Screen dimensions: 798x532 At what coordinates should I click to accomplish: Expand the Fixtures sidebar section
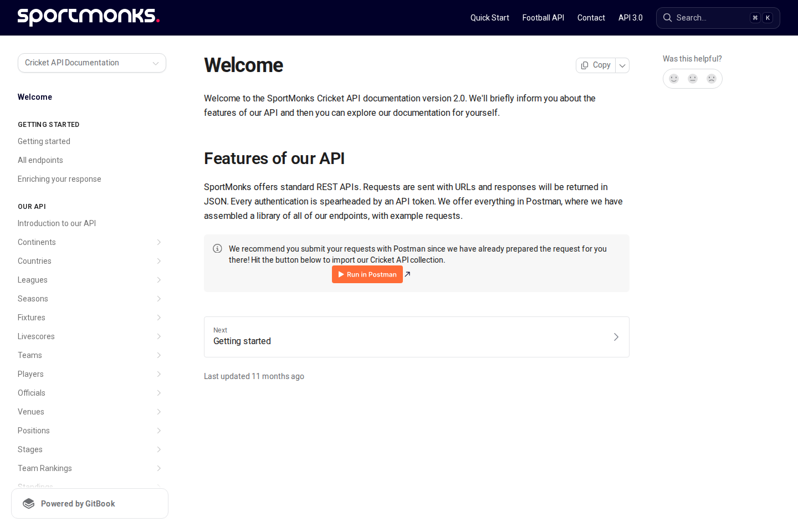pos(159,317)
